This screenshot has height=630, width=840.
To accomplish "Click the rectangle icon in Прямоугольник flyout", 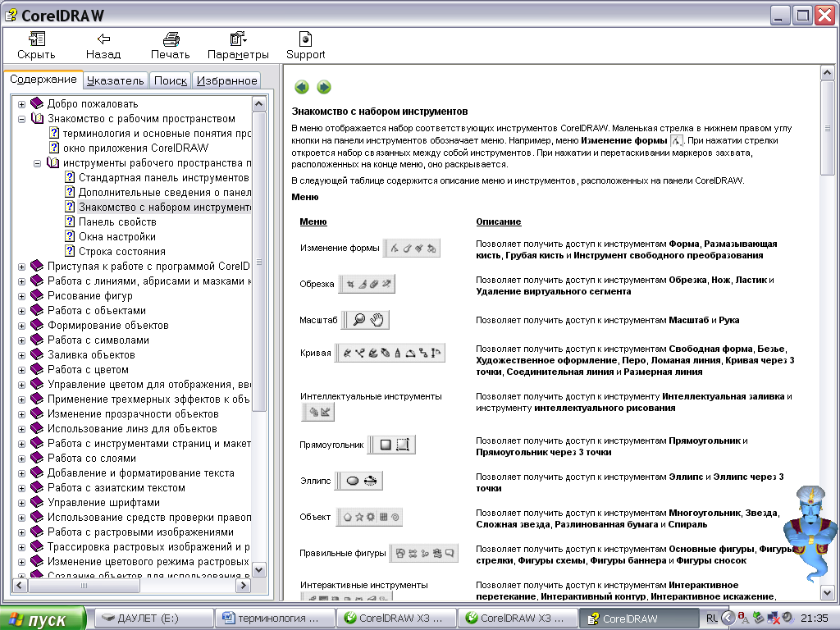I will 386,445.
